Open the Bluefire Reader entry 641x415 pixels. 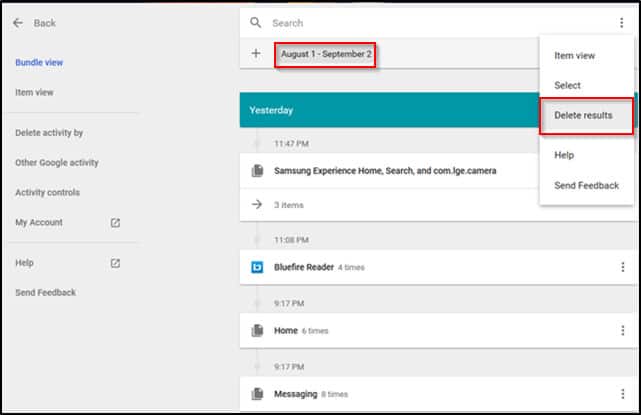438,267
